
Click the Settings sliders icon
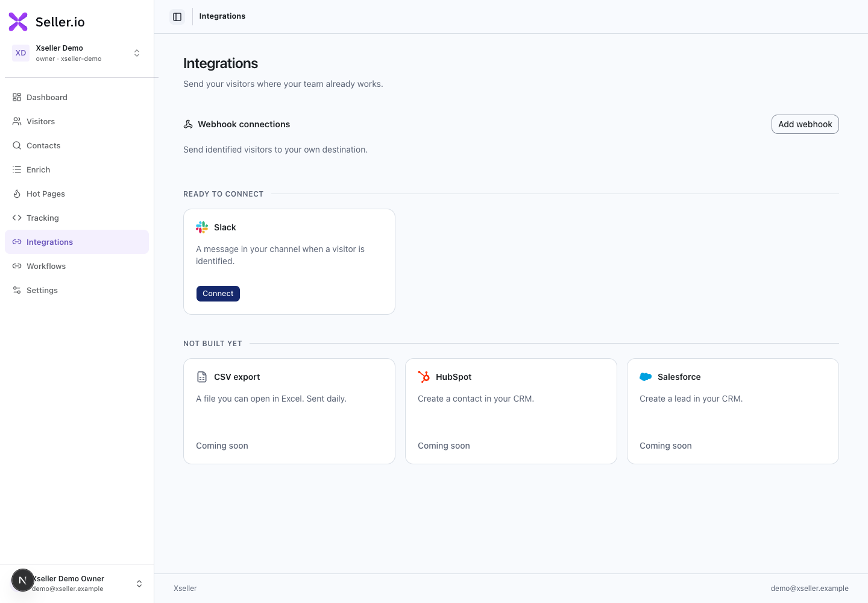(17, 290)
